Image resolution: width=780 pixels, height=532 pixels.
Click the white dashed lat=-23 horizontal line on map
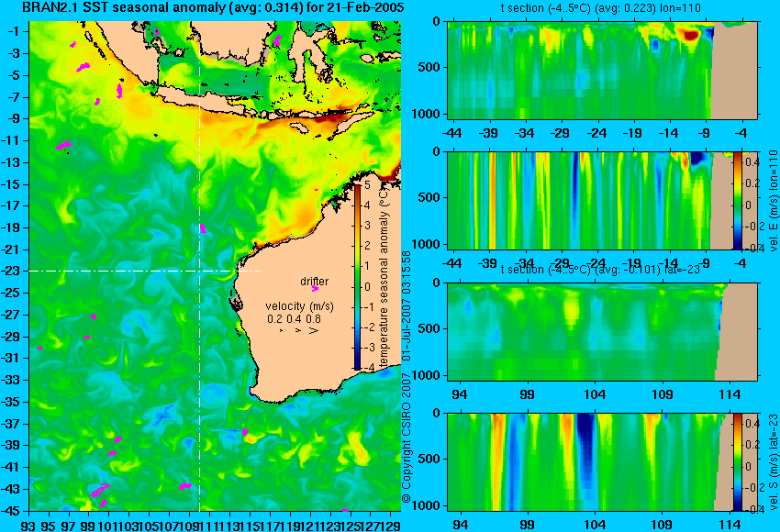(x=145, y=271)
